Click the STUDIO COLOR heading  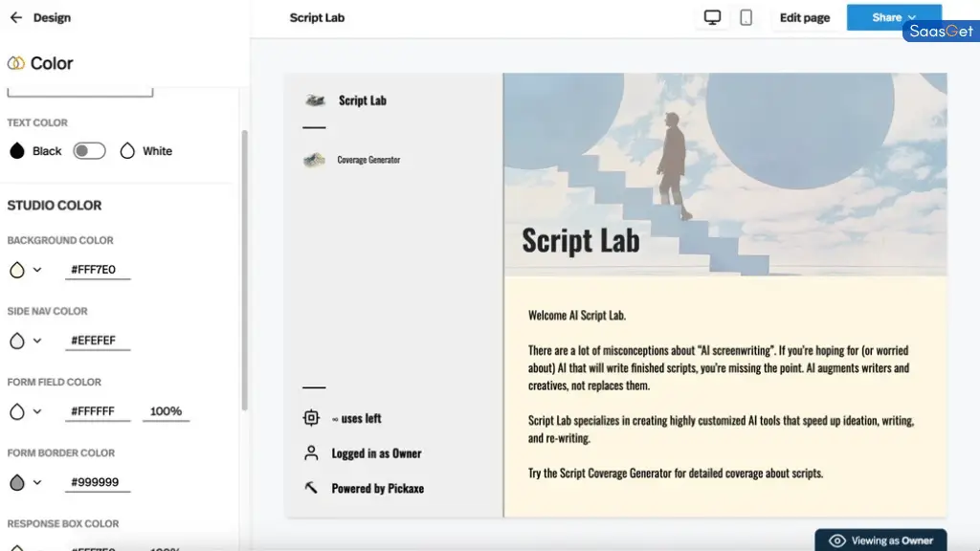pos(55,206)
